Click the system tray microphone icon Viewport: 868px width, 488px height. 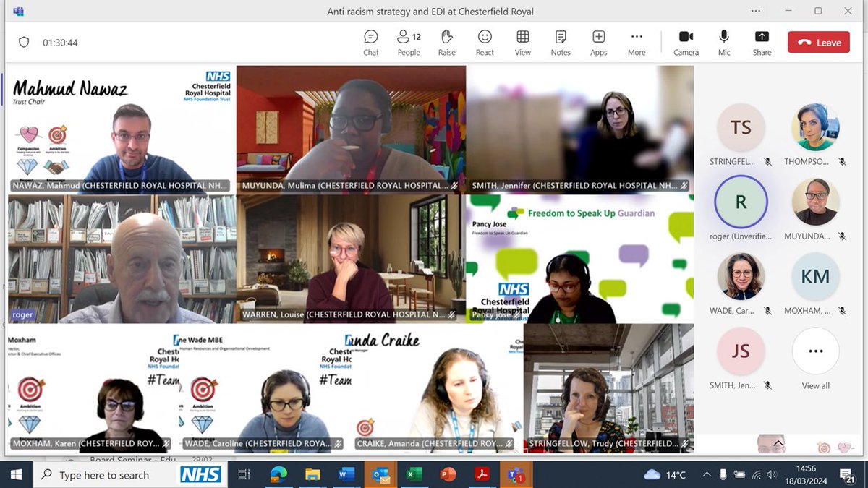(723, 475)
